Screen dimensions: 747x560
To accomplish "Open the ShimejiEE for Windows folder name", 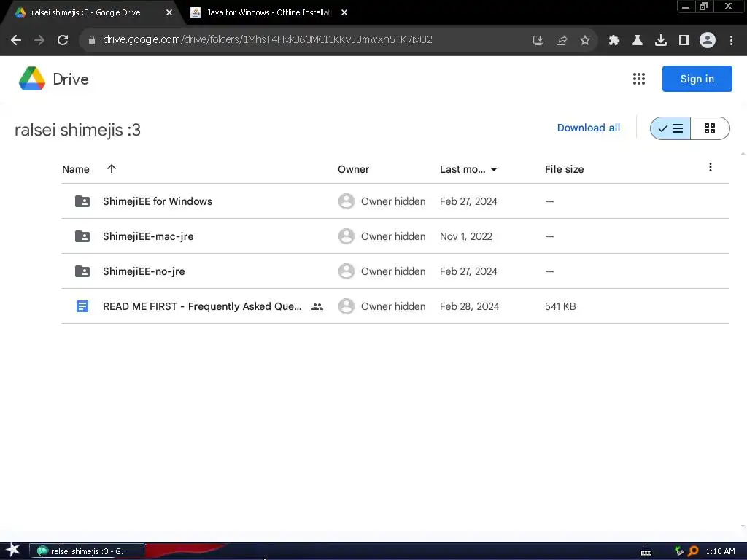I will [x=158, y=201].
